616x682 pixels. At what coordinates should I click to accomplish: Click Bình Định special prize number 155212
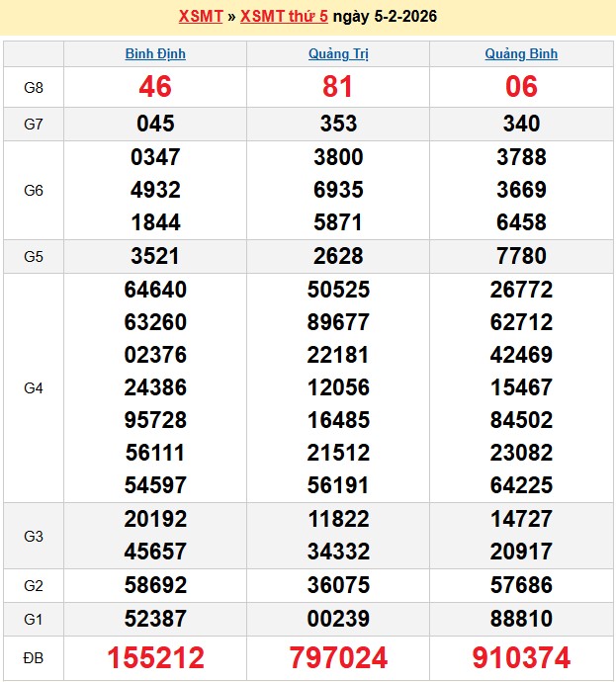[x=155, y=657]
